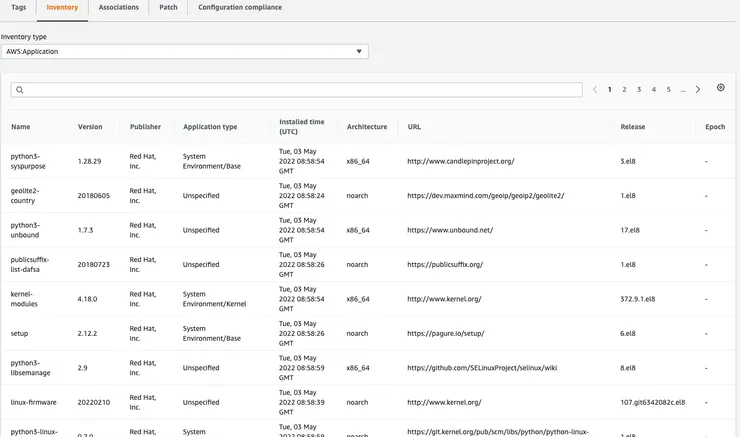This screenshot has height=437, width=740.
Task: Click the magnifier search icon
Action: (20, 90)
